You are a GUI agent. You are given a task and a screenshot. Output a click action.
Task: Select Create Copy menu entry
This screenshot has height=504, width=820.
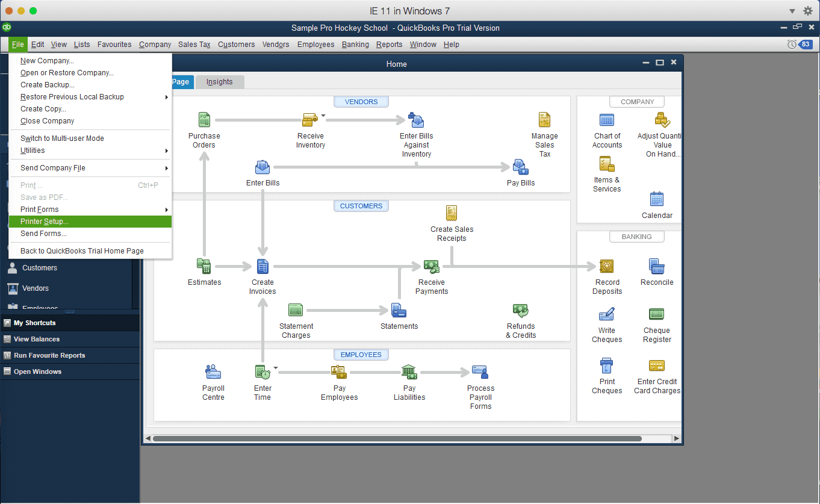(x=90, y=109)
